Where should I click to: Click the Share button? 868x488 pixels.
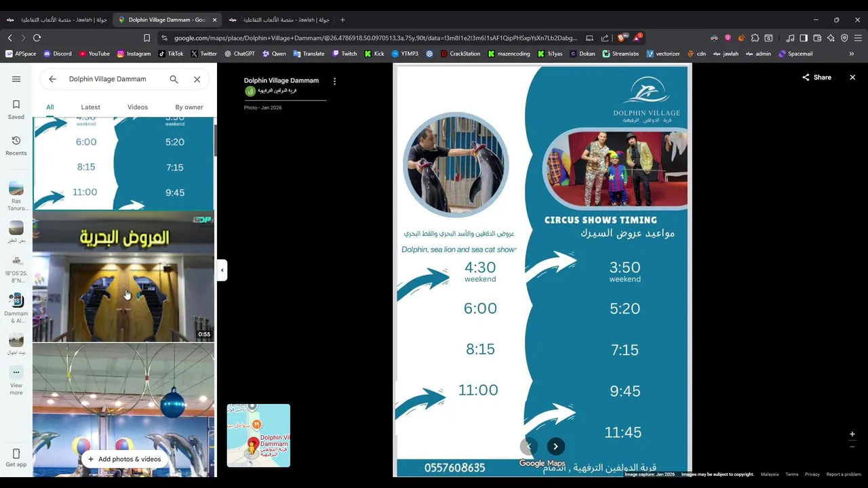pos(816,77)
